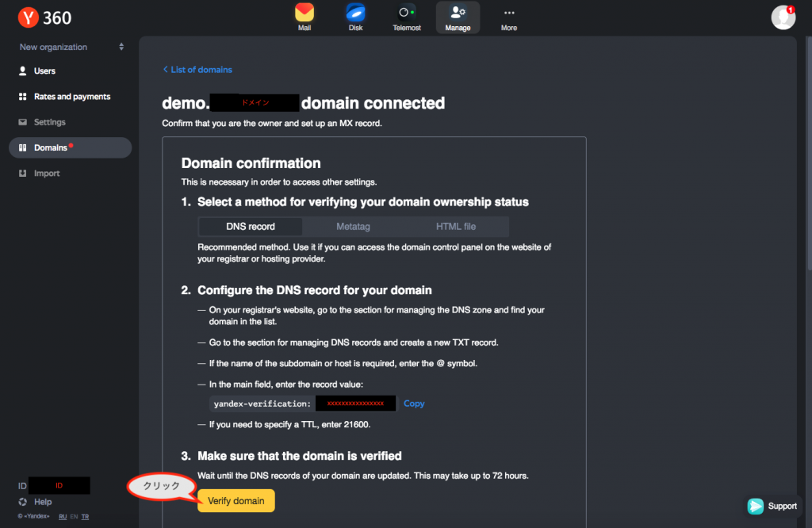Open Domains menu item
Screen dimensions: 812x528
tap(50, 147)
